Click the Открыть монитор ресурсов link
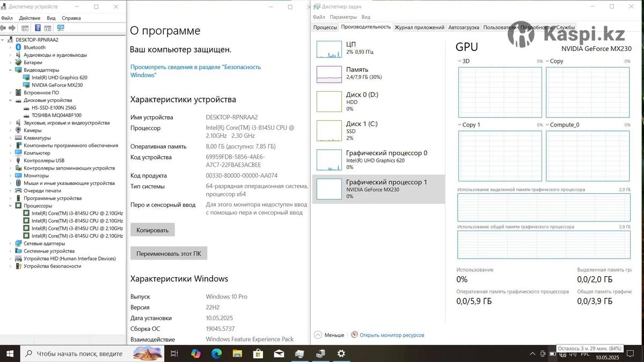This screenshot has height=362, width=644. click(392, 335)
